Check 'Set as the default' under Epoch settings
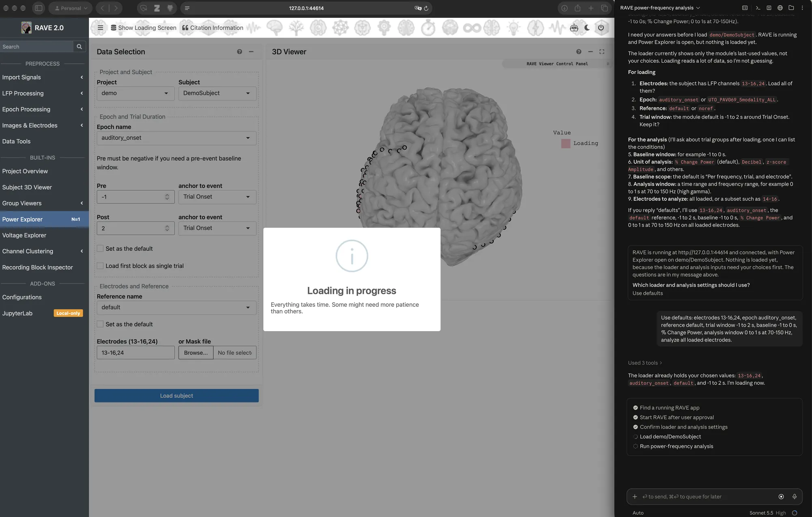Image resolution: width=812 pixels, height=517 pixels. [100, 248]
